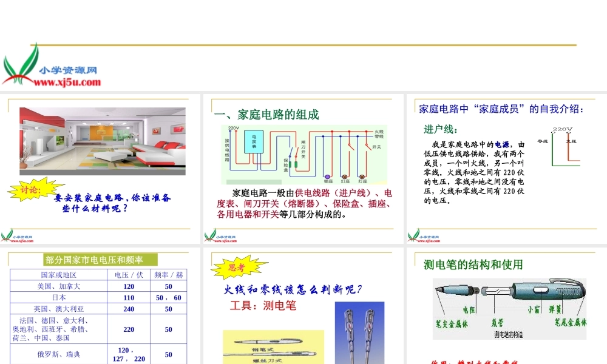Select the 笔尖金属体 tip of the test pen
607x364 pixels.
(439, 289)
